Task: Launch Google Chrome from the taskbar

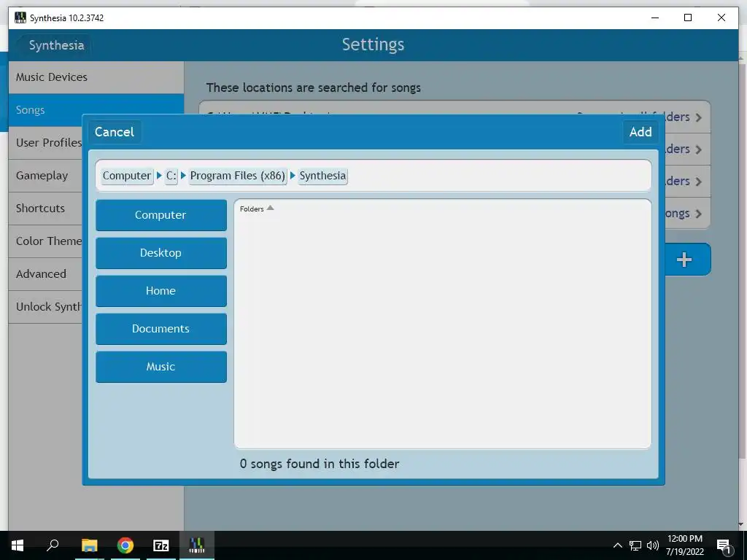Action: coord(125,545)
